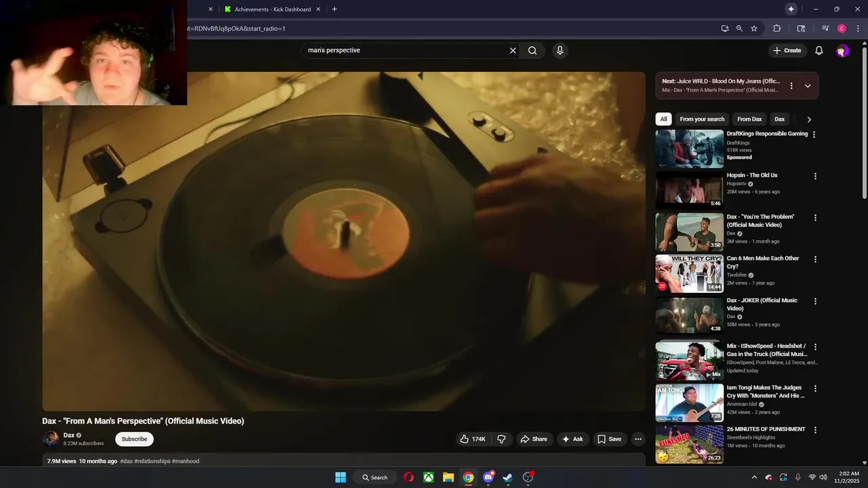Close the Achievements Kick Dashboard tab

click(x=318, y=9)
